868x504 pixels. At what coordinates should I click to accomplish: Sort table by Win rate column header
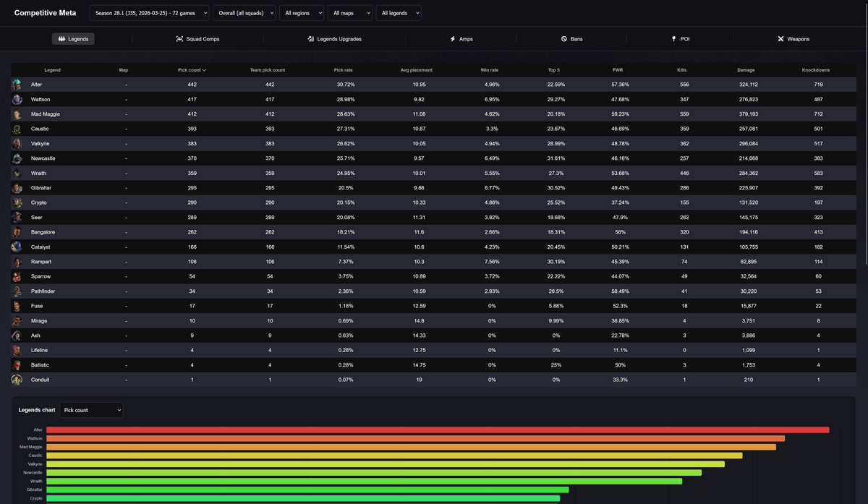pos(490,70)
